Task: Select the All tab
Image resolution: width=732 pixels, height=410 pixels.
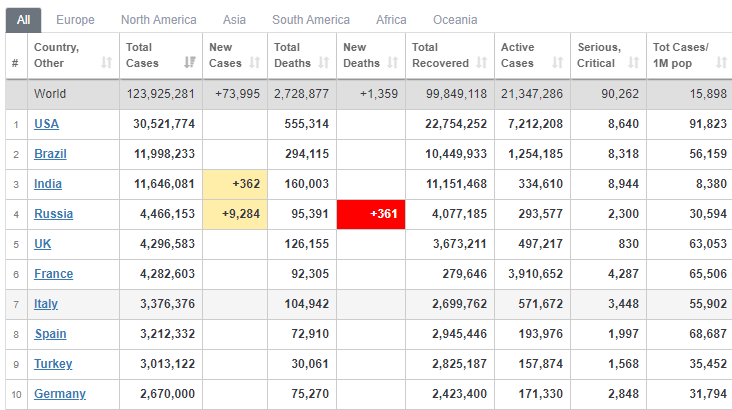Action: (x=23, y=20)
